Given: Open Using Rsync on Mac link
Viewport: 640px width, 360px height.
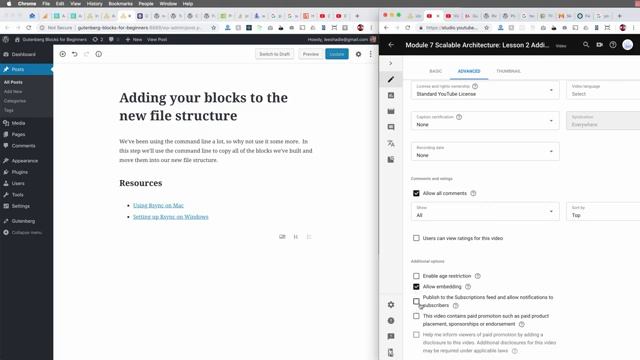Looking at the screenshot, I should (x=158, y=205).
